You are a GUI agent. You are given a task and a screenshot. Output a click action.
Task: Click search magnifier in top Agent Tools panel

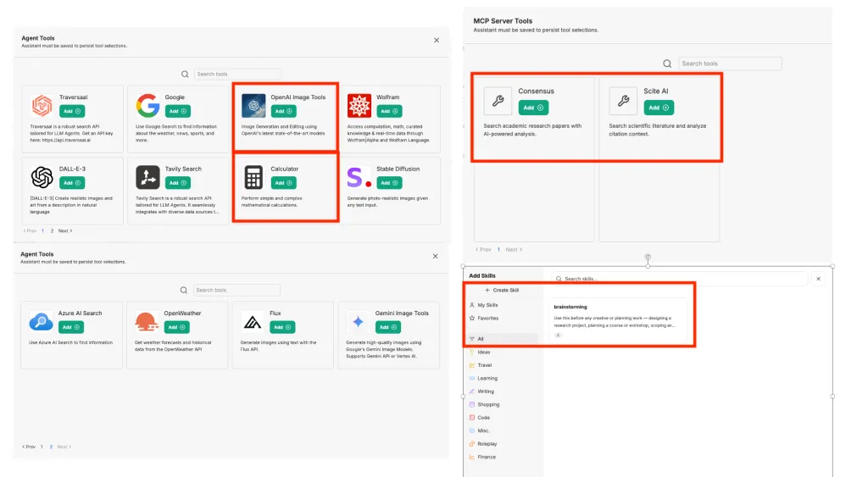(185, 75)
